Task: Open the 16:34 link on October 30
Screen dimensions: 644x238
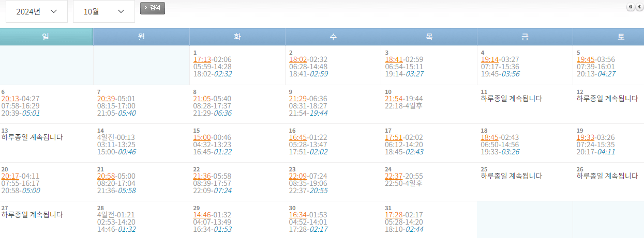Action: pyautogui.click(x=298, y=215)
